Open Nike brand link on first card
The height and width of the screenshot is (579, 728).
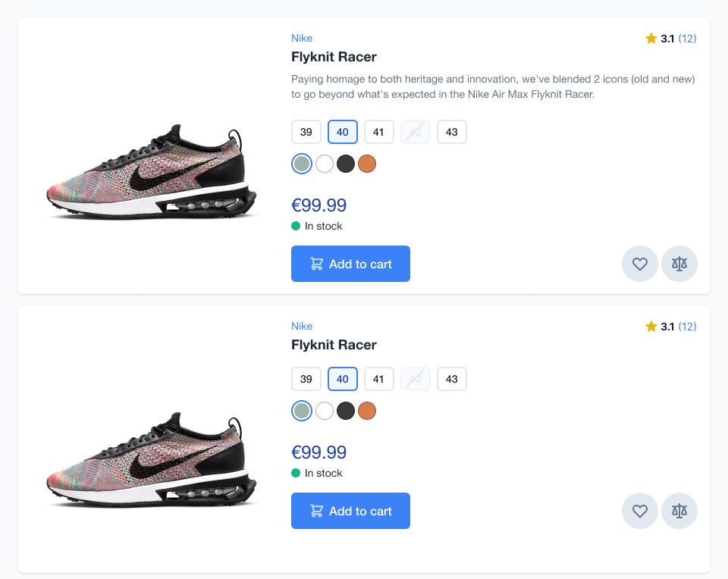tap(302, 38)
